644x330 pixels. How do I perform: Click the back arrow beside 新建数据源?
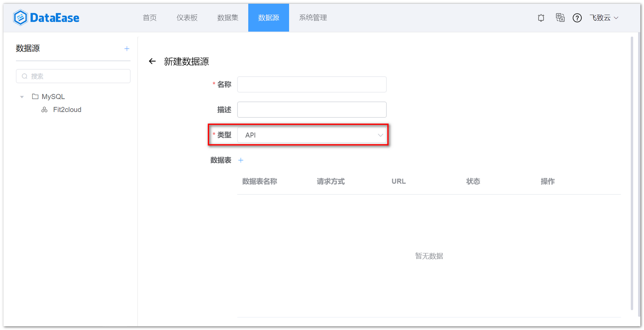coord(152,61)
